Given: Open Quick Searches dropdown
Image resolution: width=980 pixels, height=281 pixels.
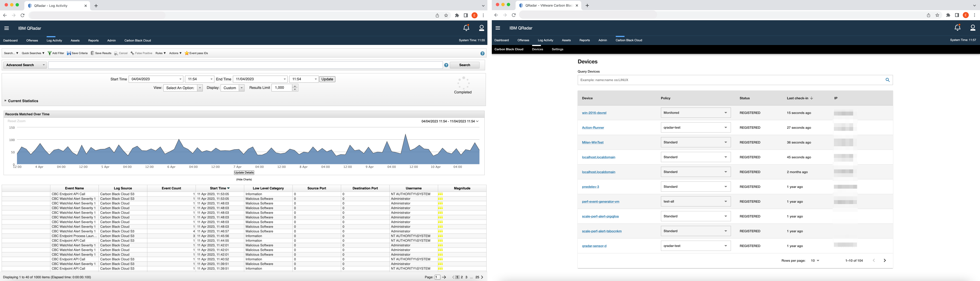Looking at the screenshot, I should pyautogui.click(x=33, y=53).
